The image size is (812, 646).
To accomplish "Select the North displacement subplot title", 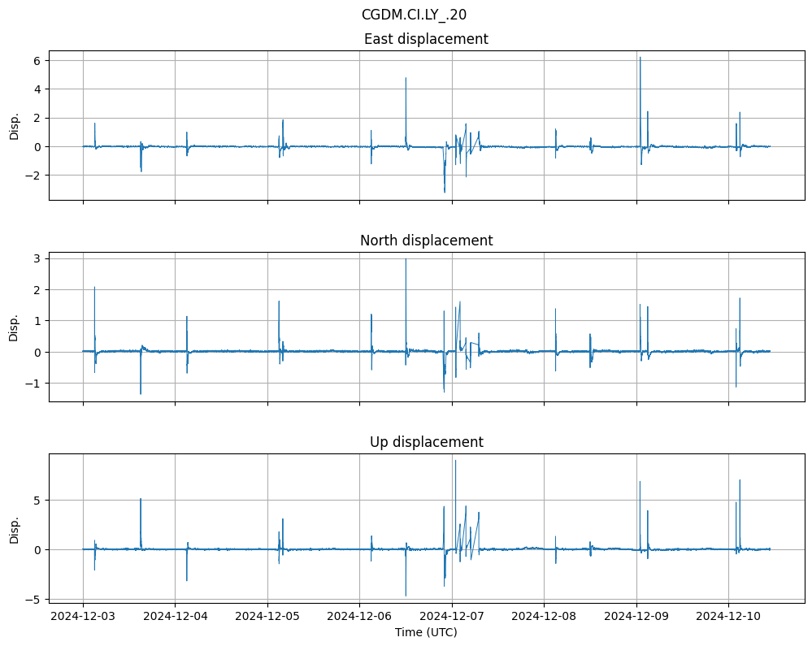I will tap(426, 241).
